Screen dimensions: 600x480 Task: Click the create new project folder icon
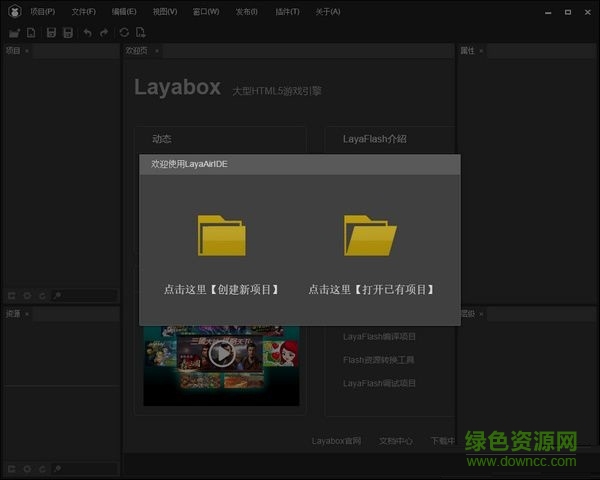(x=222, y=235)
